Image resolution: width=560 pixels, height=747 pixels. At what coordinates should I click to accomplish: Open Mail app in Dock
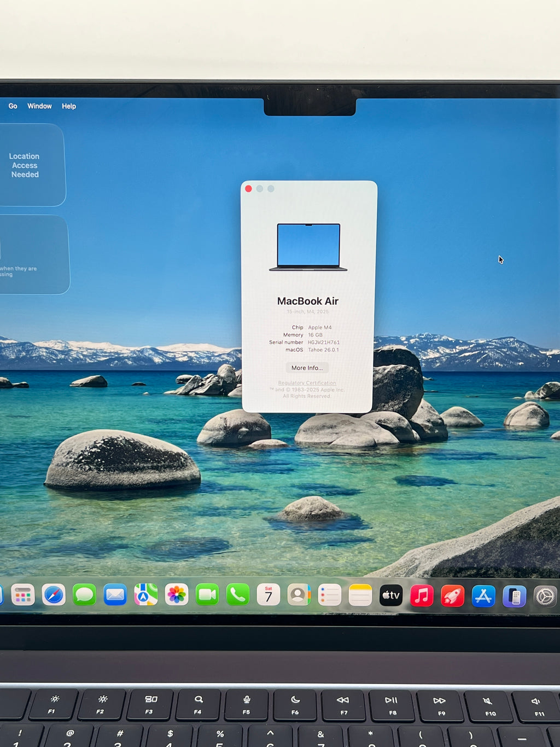[x=115, y=595]
